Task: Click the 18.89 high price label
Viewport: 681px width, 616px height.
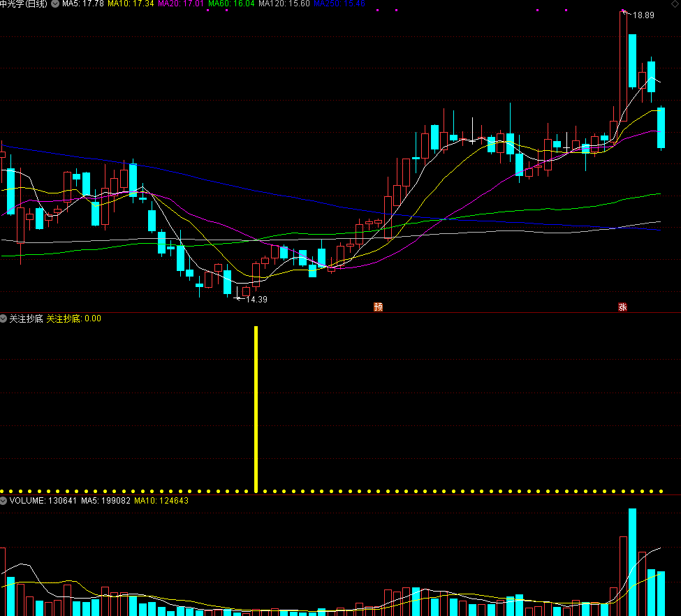Action: [643, 15]
